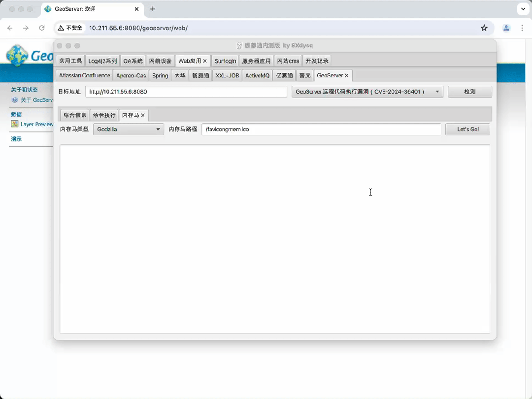Image resolution: width=532 pixels, height=399 pixels.
Task: Open the XXL-JOB tab
Action: (x=227, y=75)
